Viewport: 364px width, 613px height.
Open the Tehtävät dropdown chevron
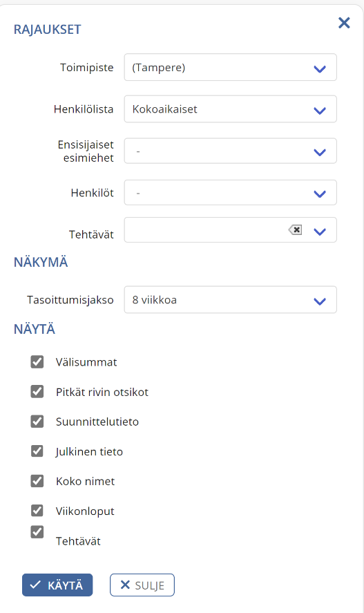click(x=320, y=232)
